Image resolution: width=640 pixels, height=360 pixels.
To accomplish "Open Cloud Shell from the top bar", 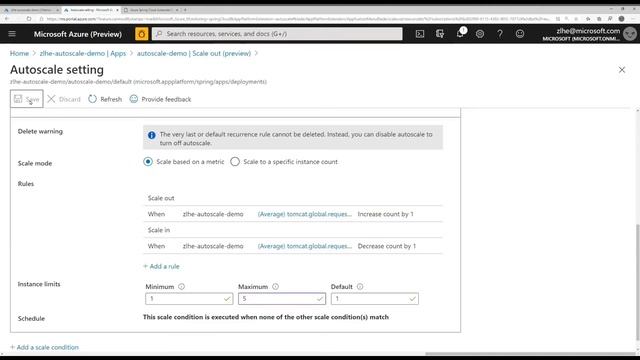I will click(420, 34).
